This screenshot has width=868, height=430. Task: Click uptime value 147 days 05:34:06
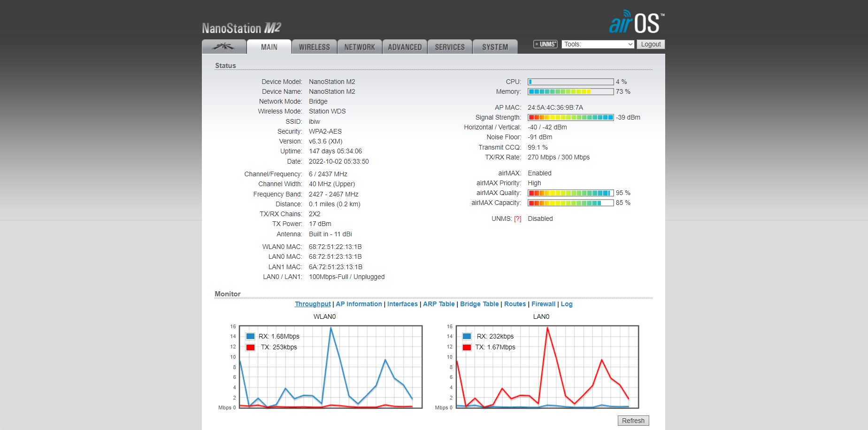[335, 151]
